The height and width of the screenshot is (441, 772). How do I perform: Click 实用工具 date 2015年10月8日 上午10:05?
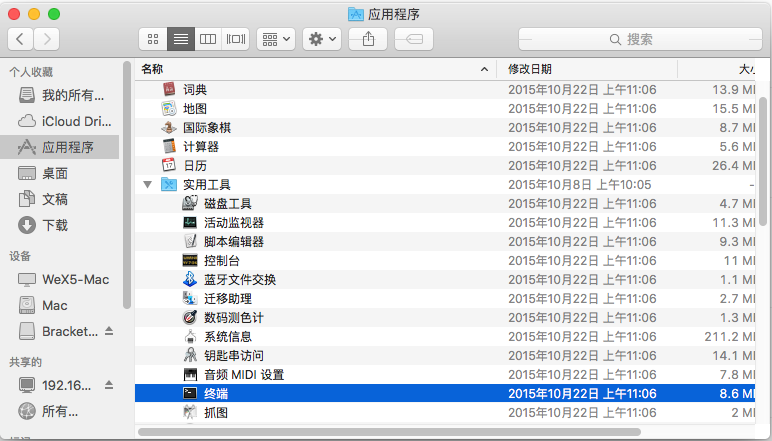tap(579, 185)
